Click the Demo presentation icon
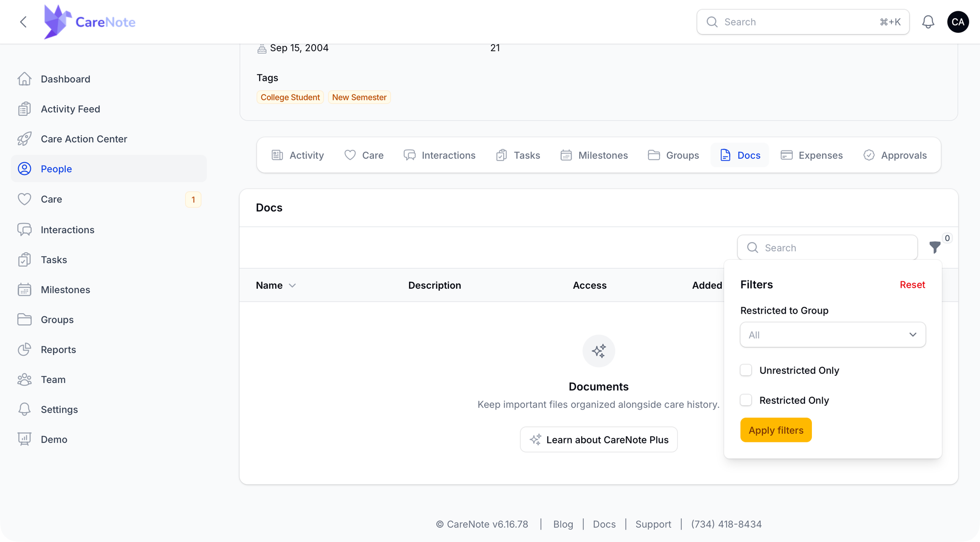The image size is (980, 542). click(x=24, y=439)
